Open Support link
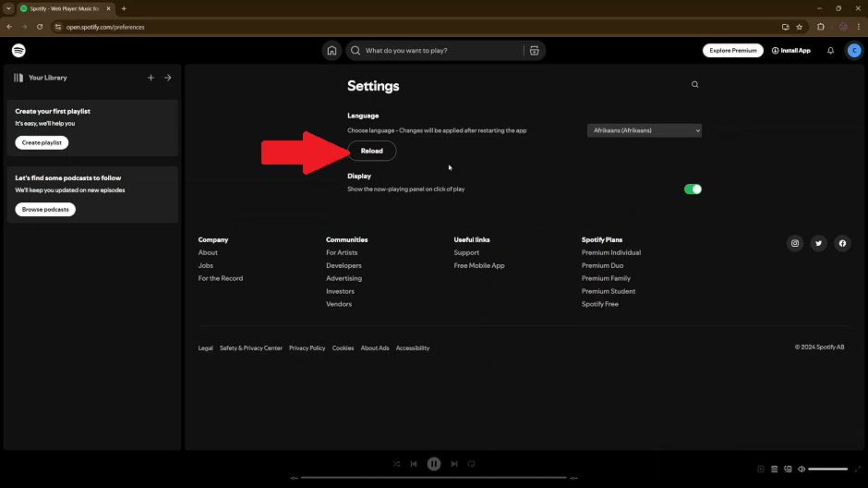 pos(466,252)
